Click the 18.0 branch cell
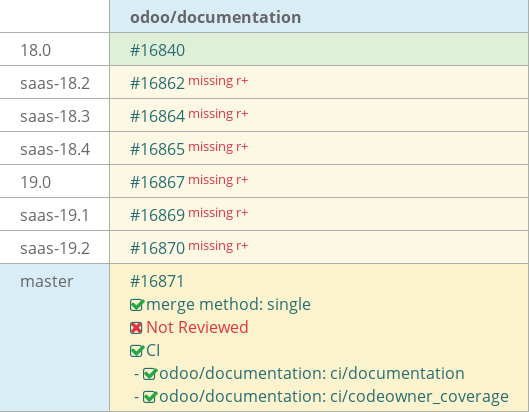 point(55,50)
